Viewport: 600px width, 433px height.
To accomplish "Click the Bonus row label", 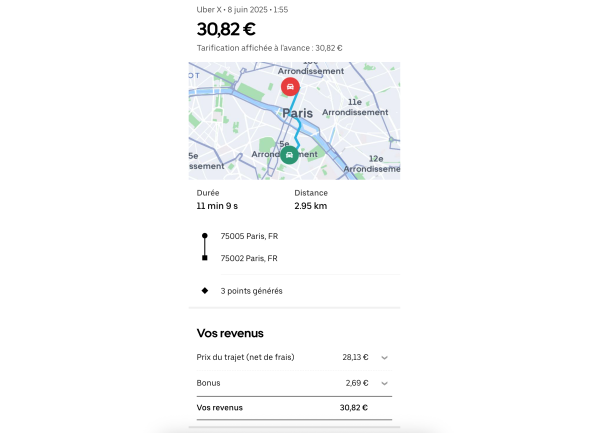I will [208, 383].
